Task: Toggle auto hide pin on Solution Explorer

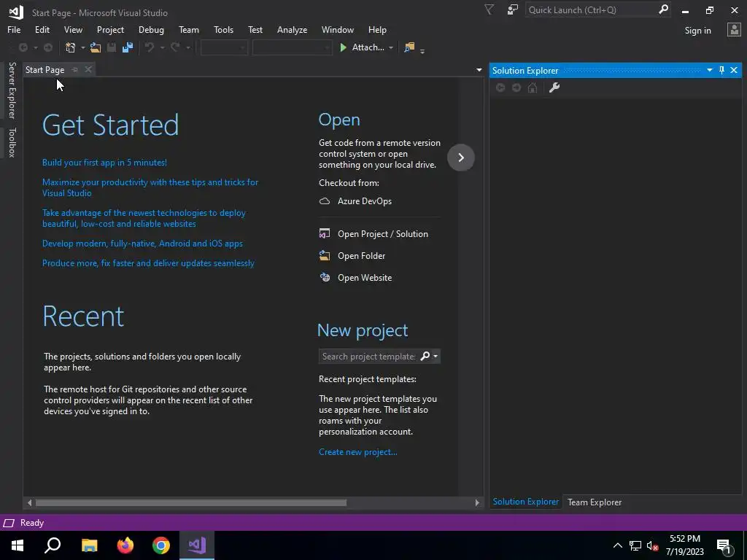Action: pyautogui.click(x=721, y=71)
